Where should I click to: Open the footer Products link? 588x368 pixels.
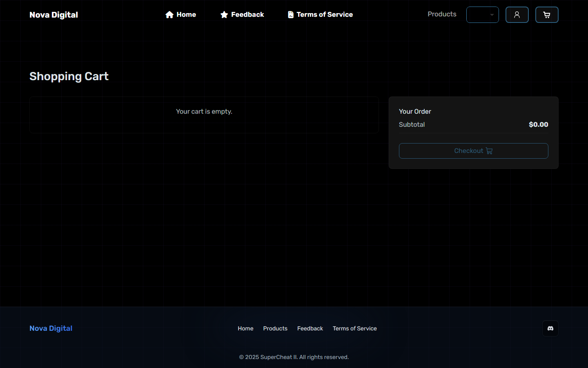pos(275,328)
